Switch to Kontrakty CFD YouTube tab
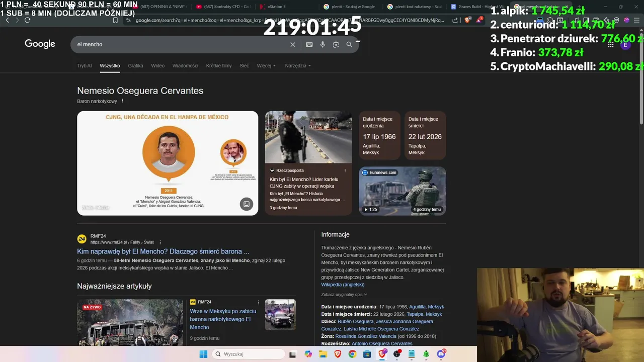Screen dimensions: 644x362 223,7
